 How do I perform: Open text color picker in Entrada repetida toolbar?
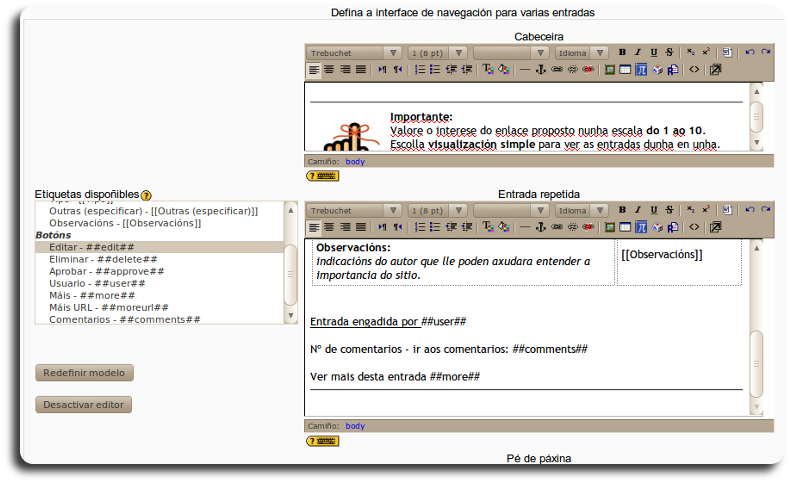coord(488,227)
